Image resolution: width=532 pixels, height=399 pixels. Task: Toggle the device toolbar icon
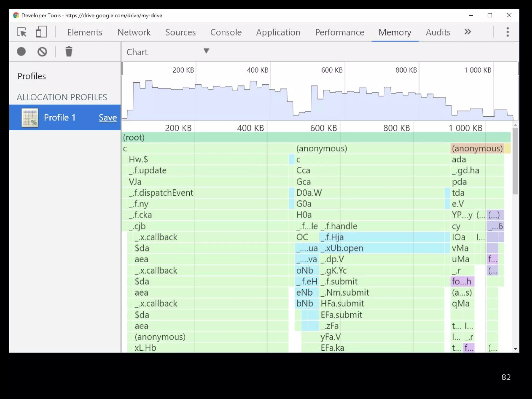(x=42, y=32)
